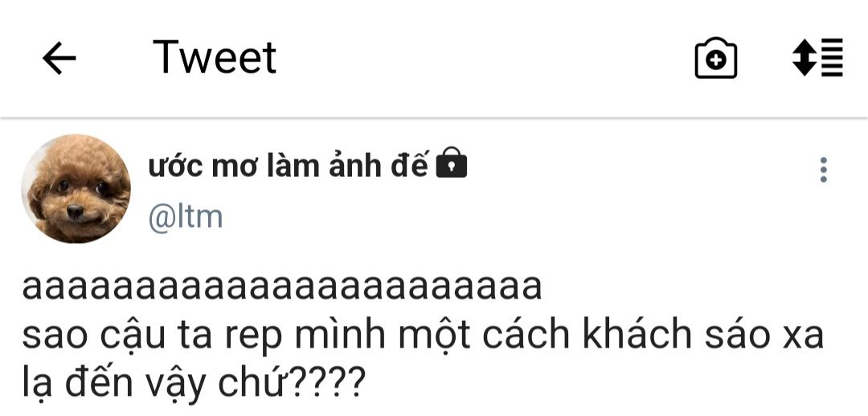Open the tweet's three-dot overflow menu
This screenshot has width=868, height=416.
[823, 170]
